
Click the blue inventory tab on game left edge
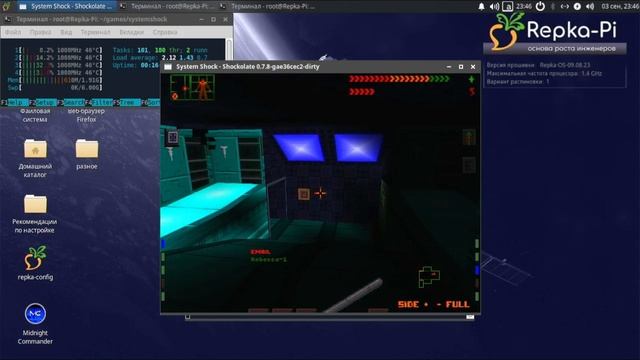pos(163,244)
